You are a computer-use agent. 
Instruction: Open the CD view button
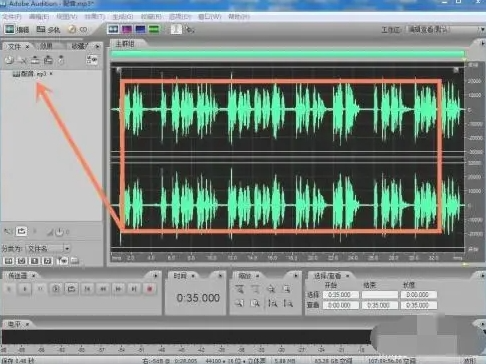78,30
